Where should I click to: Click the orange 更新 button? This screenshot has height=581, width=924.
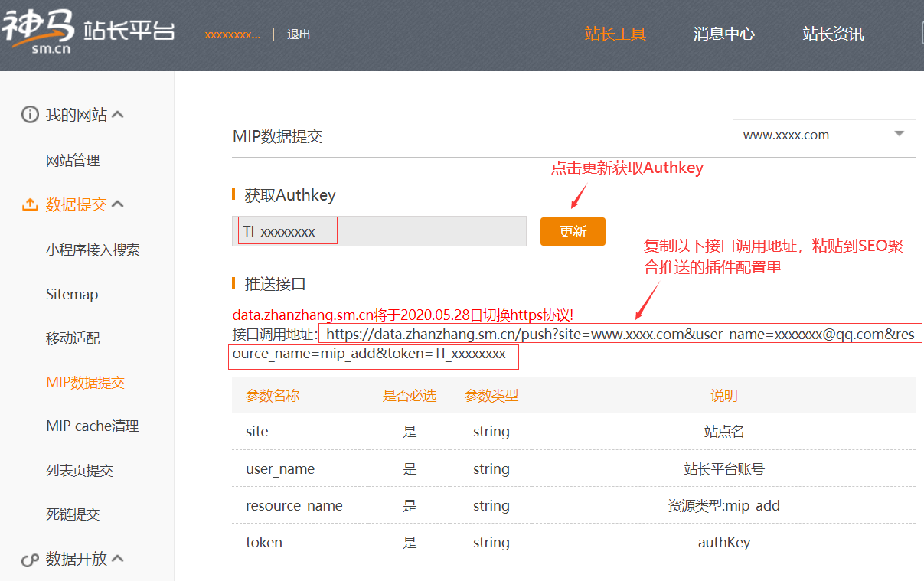[573, 231]
